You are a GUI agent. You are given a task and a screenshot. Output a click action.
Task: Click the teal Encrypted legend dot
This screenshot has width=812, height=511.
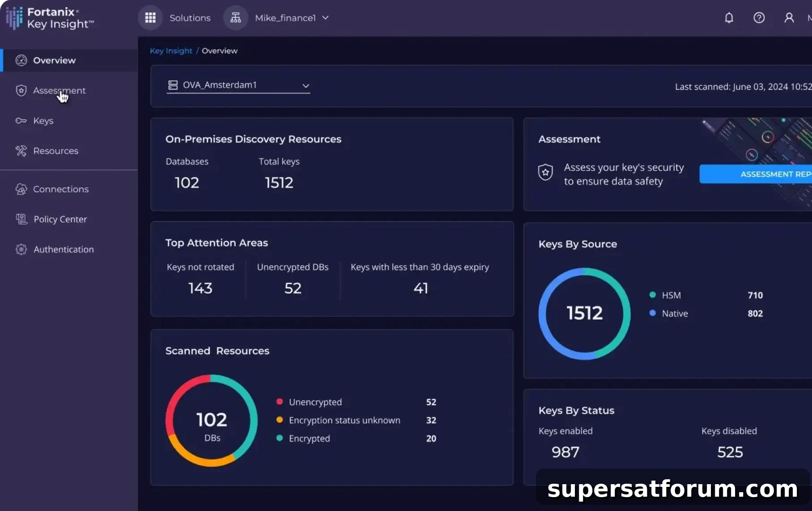pos(280,438)
